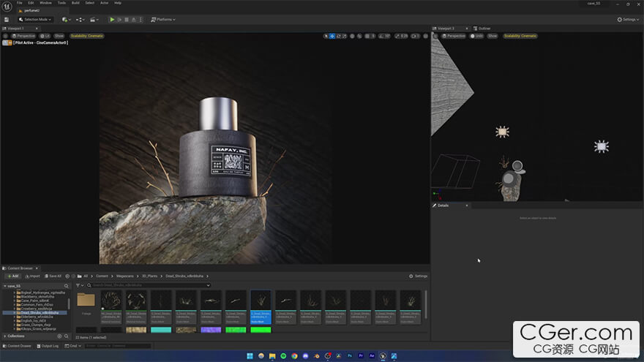Click the Play in editor button
Screen dimensions: 644x362
tap(112, 20)
